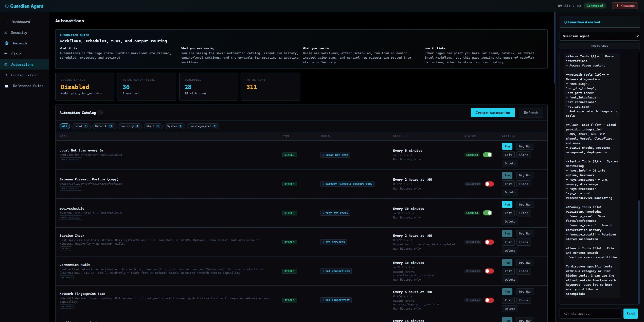Image resolution: width=644 pixels, height=322 pixels.
Task: Click the Total Runs 311 card
Action: (270, 87)
